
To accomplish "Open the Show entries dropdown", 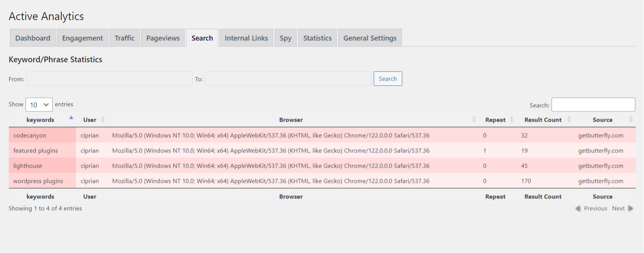I will (x=39, y=105).
